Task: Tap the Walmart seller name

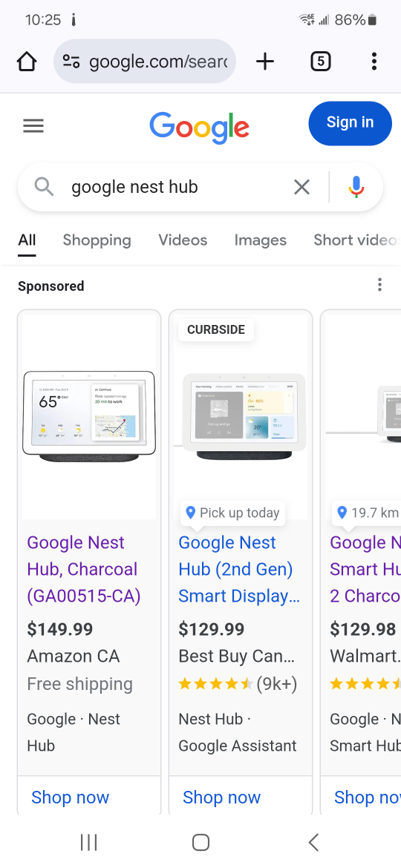Action: (365, 657)
